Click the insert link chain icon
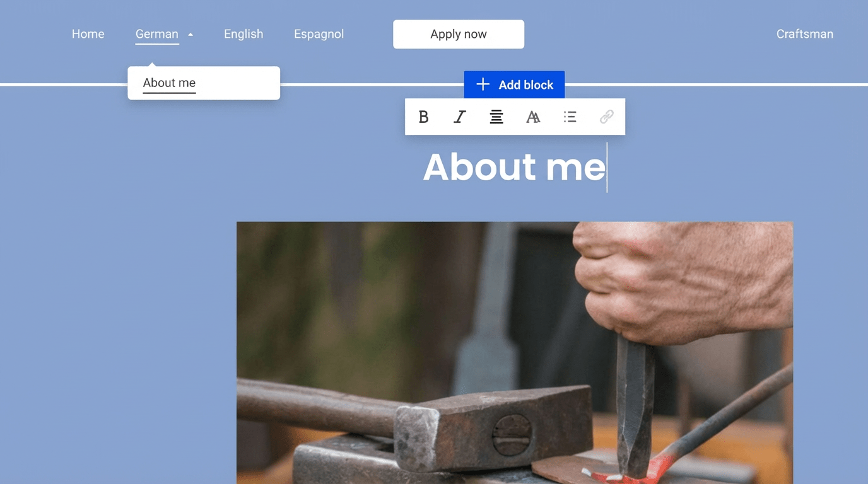 (606, 117)
